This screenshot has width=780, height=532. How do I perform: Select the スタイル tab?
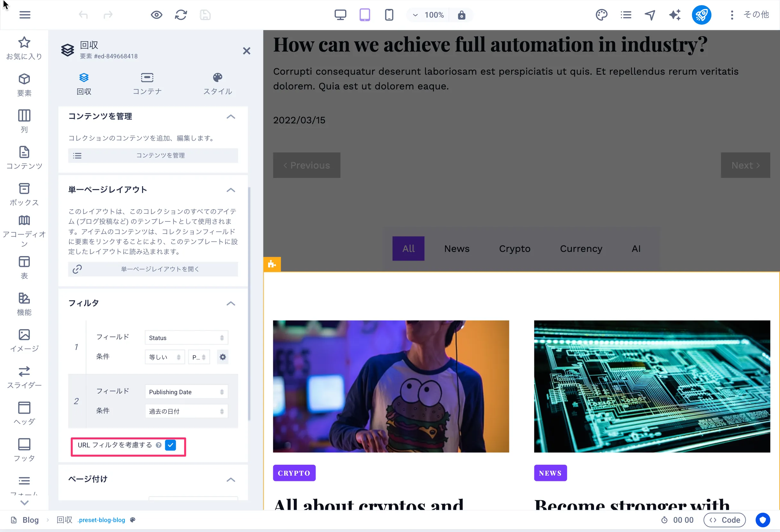[217, 84]
